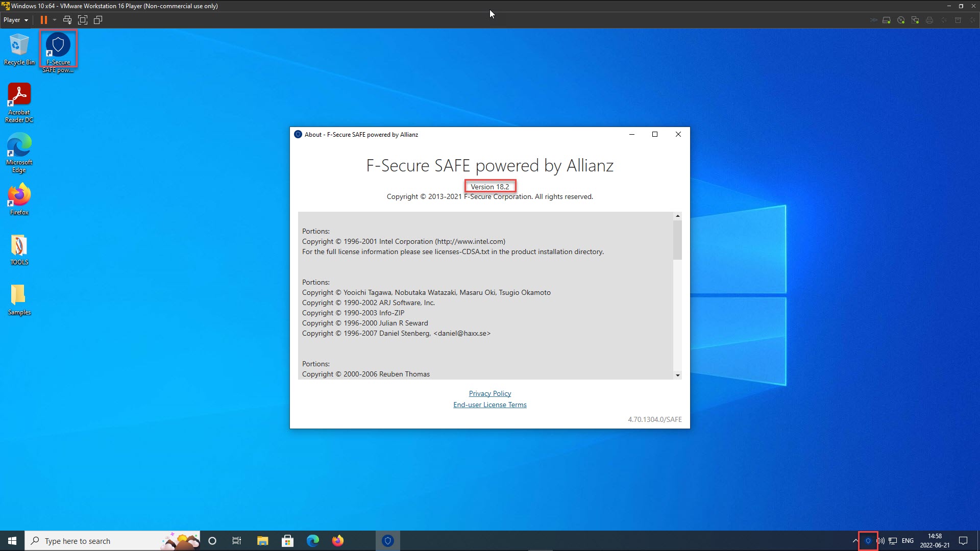Viewport: 980px width, 551px height.
Task: Open the Privacy Policy link
Action: tap(490, 393)
